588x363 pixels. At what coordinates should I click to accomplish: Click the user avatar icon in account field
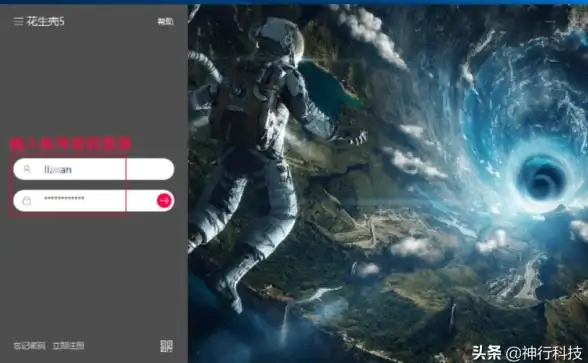tap(27, 169)
